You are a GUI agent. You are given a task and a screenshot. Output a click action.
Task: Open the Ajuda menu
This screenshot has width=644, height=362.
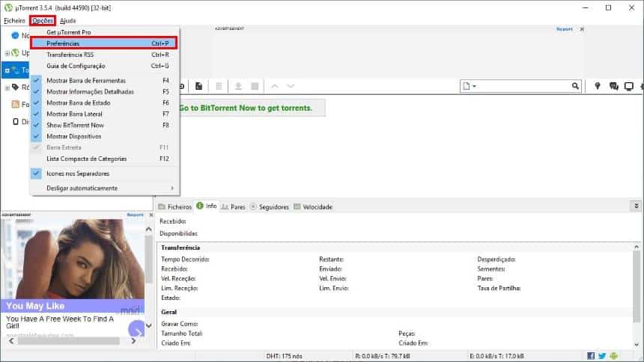click(67, 20)
